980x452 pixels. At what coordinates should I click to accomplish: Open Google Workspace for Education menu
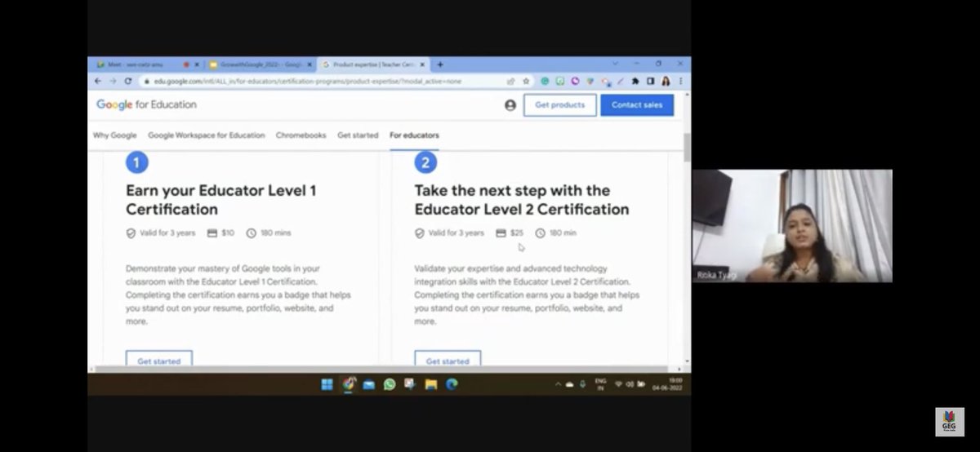(x=207, y=135)
